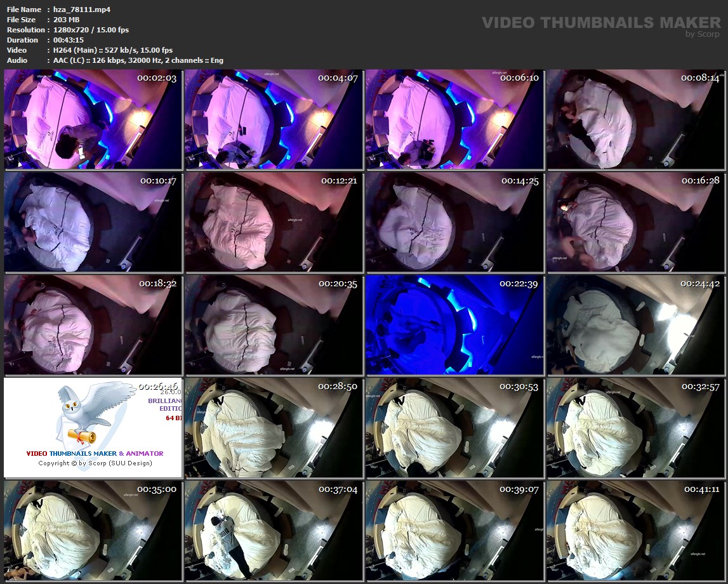Image resolution: width=728 pixels, height=584 pixels.
Task: Click the VIDEO THUMBNAILS MAKER watermark title
Action: (600, 22)
